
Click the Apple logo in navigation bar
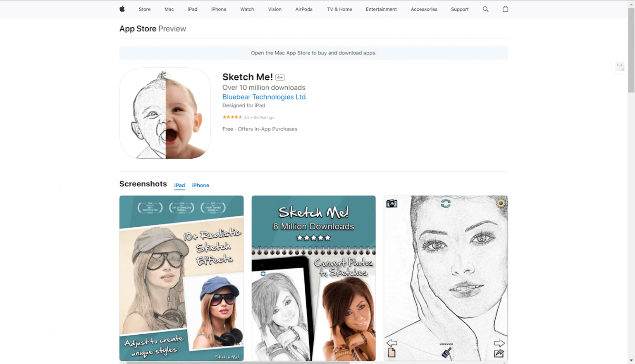click(x=122, y=9)
